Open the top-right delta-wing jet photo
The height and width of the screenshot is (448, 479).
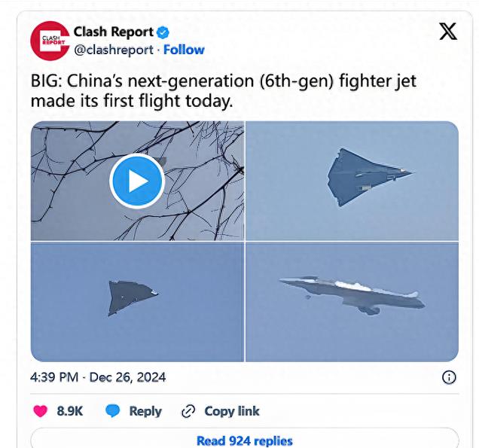coord(352,181)
